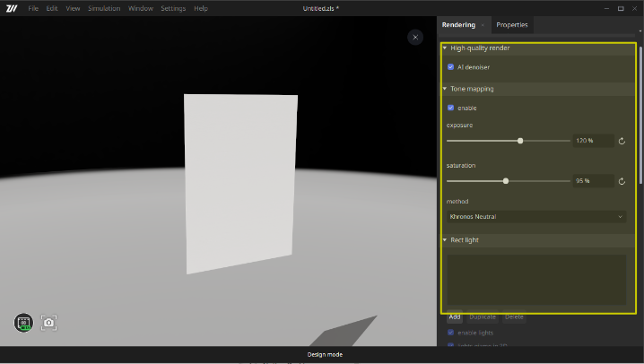Collapse the Rect light section
This screenshot has height=364, width=644.
click(x=444, y=240)
